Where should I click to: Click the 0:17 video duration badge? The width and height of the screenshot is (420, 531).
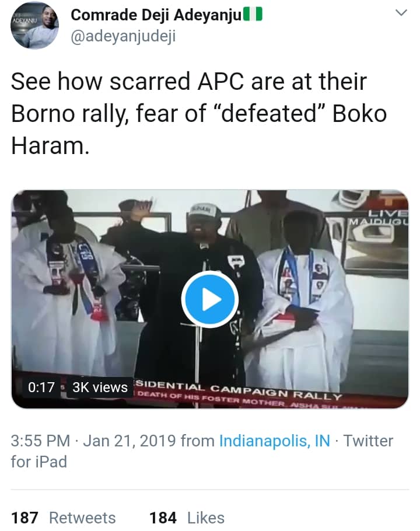click(41, 387)
